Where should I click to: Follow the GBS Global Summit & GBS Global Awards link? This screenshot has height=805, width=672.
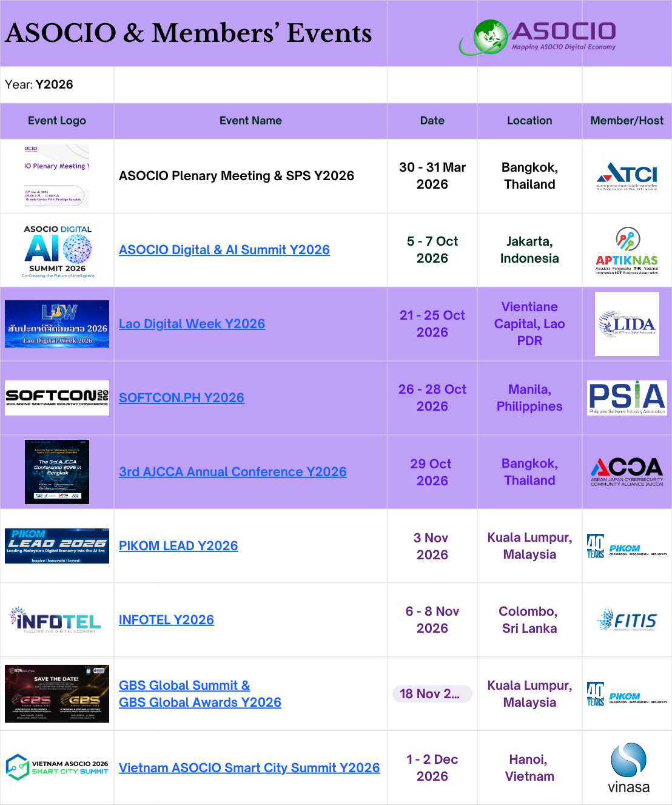pos(200,694)
